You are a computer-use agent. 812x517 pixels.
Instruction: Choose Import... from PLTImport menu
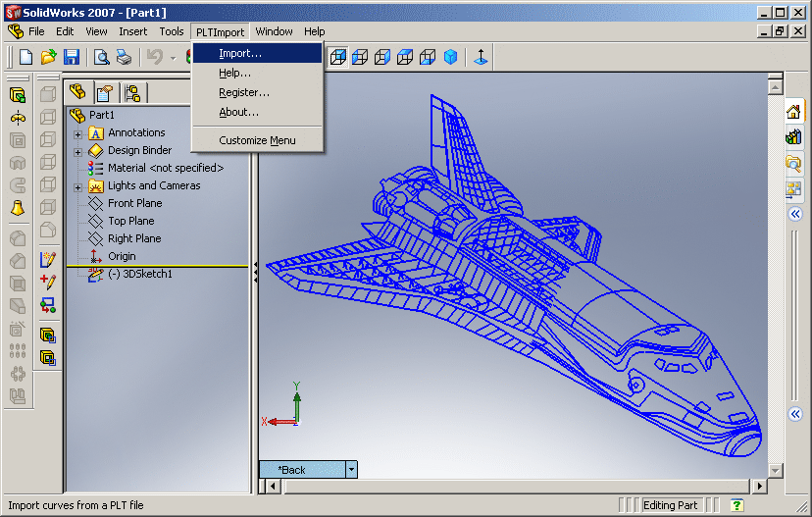point(240,53)
